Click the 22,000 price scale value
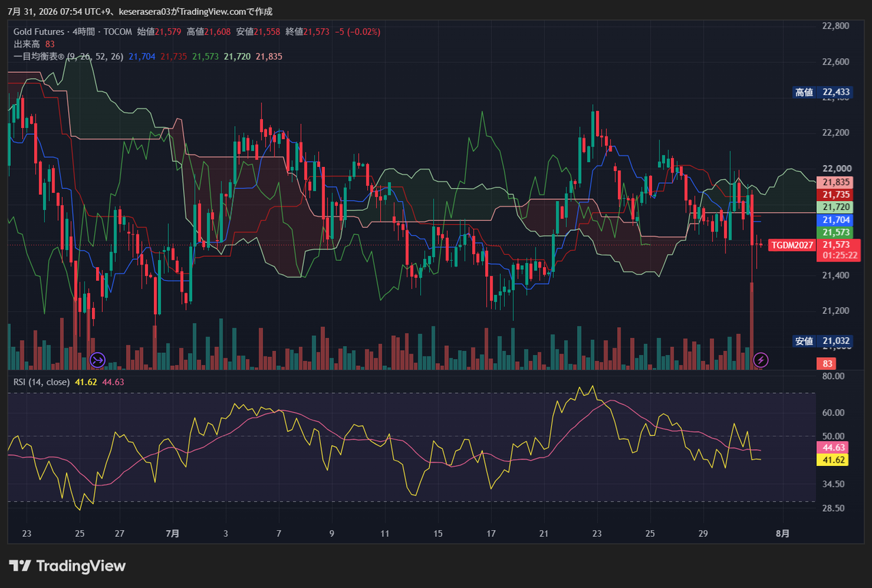The image size is (872, 588). click(x=836, y=169)
